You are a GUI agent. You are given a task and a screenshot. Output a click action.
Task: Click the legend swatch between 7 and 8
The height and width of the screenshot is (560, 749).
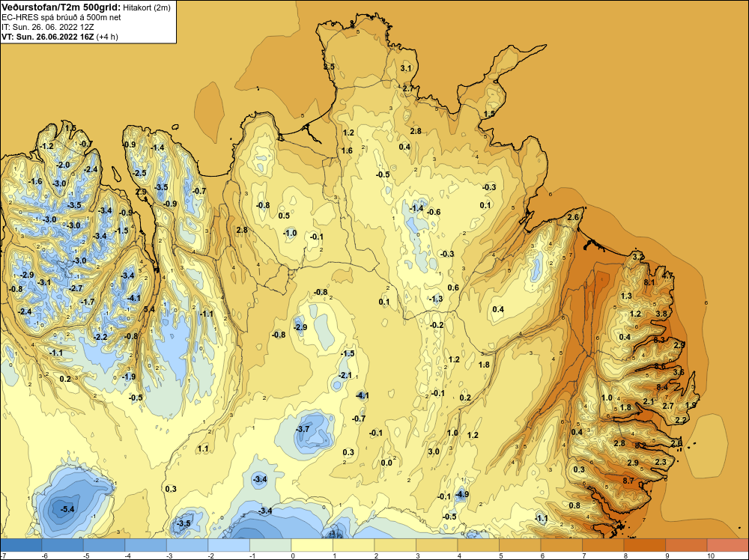pyautogui.click(x=603, y=545)
